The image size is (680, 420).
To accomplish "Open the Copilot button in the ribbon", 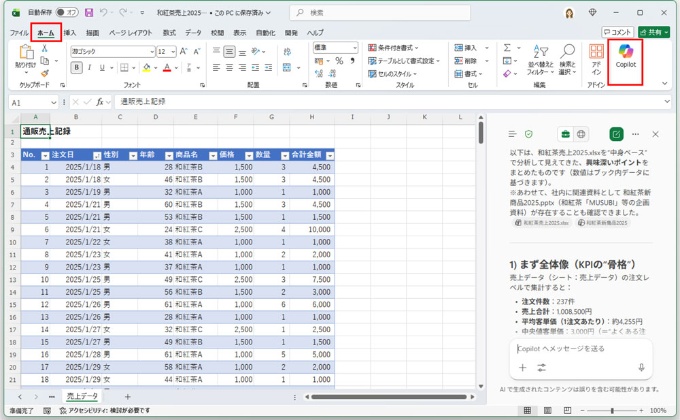I will pyautogui.click(x=625, y=56).
